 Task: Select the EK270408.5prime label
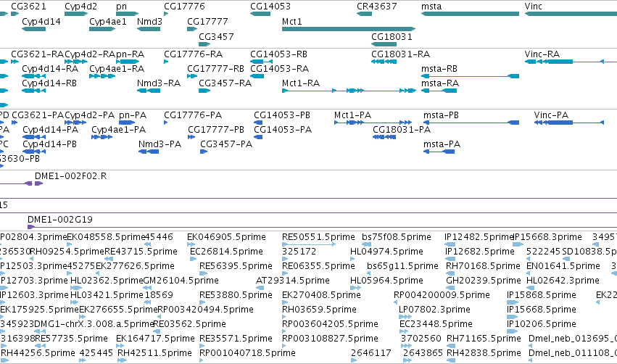pos(321,294)
